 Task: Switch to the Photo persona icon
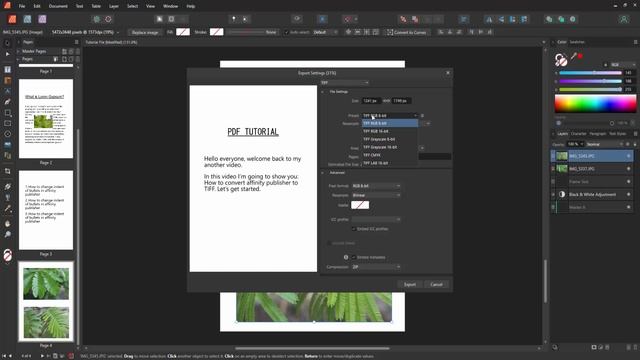point(42,19)
